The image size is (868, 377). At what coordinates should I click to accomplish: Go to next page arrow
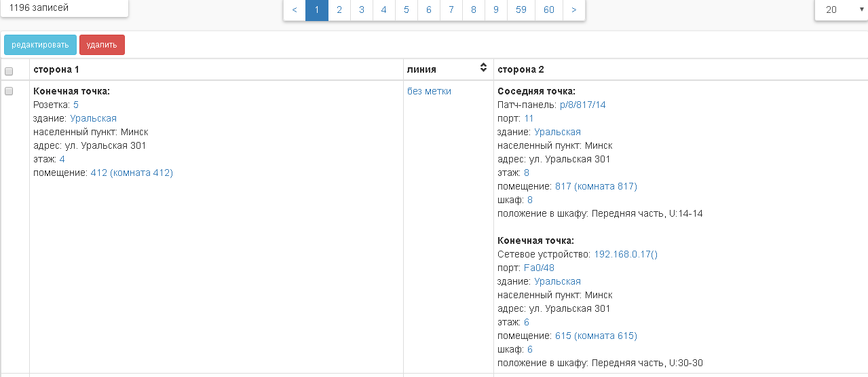pos(574,10)
